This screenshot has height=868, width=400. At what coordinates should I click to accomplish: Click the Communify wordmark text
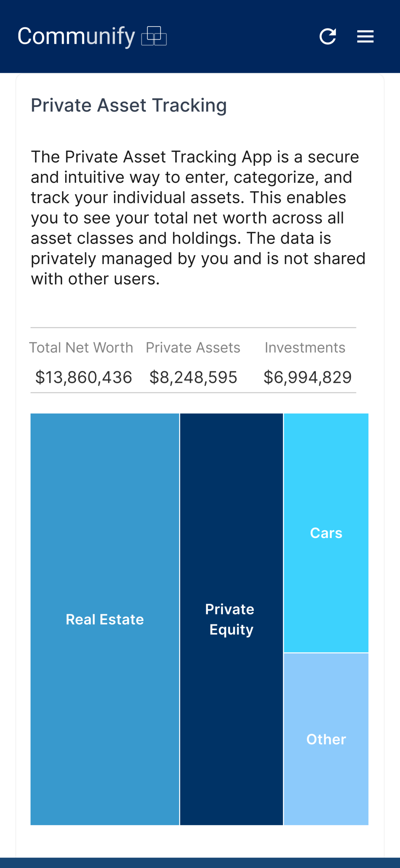click(x=76, y=36)
